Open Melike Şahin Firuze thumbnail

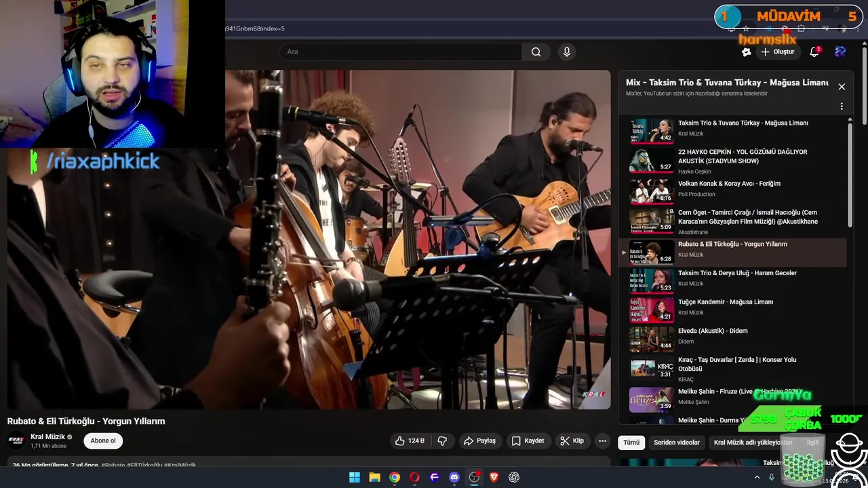click(652, 399)
